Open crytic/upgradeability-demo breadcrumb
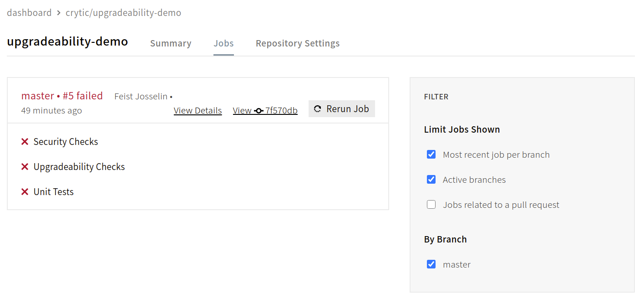644x299 pixels. [x=123, y=13]
